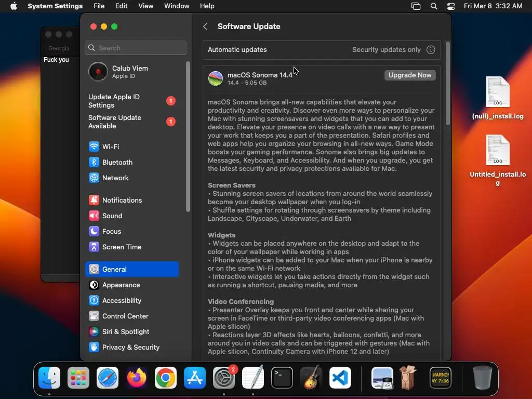This screenshot has height=399, width=532.
Task: Launch Visual Studio Code from Dock
Action: (340, 378)
